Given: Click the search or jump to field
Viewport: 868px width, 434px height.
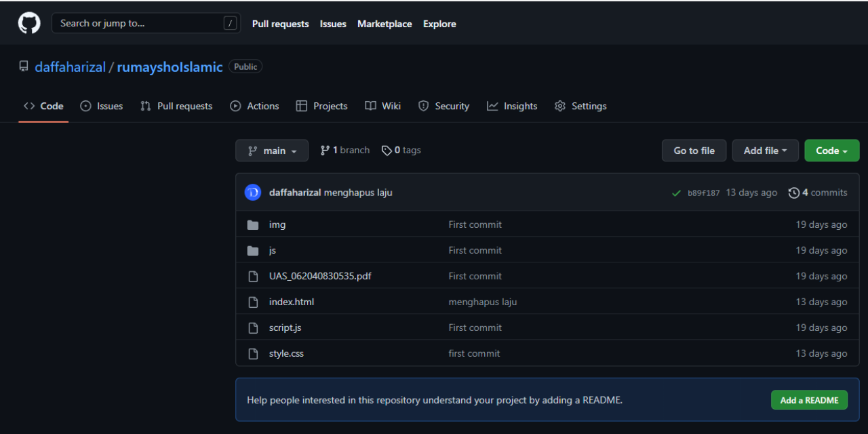Looking at the screenshot, I should point(145,22).
